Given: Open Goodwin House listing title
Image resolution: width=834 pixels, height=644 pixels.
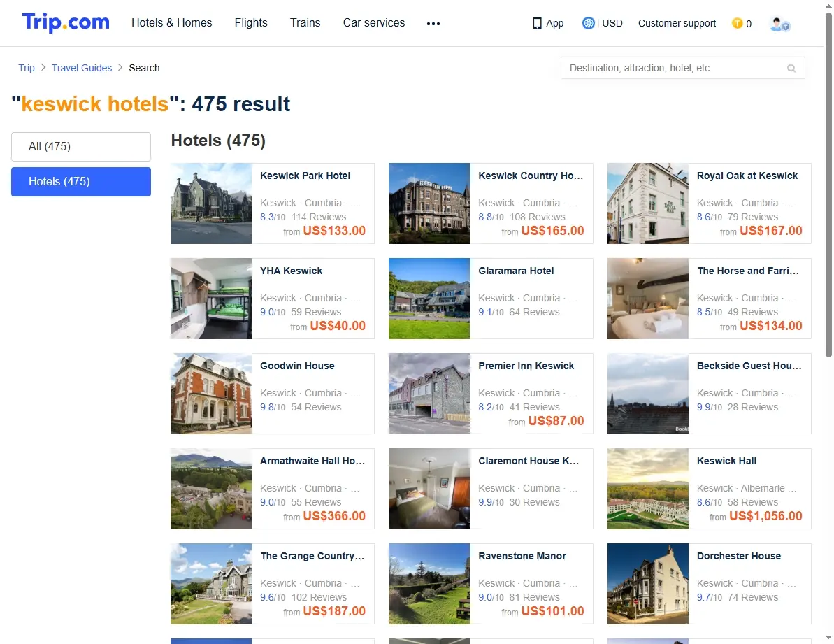Looking at the screenshot, I should tap(297, 366).
